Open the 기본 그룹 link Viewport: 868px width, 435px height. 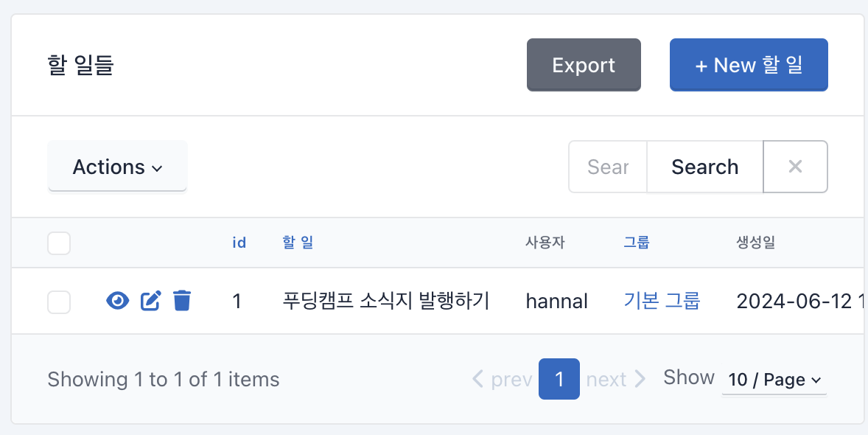click(662, 301)
